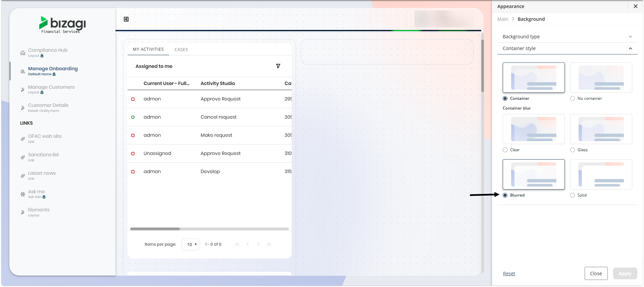Click the table's horizontal scrollbar thumb
Image resolution: width=644 pixels, height=287 pixels.
click(x=155, y=229)
